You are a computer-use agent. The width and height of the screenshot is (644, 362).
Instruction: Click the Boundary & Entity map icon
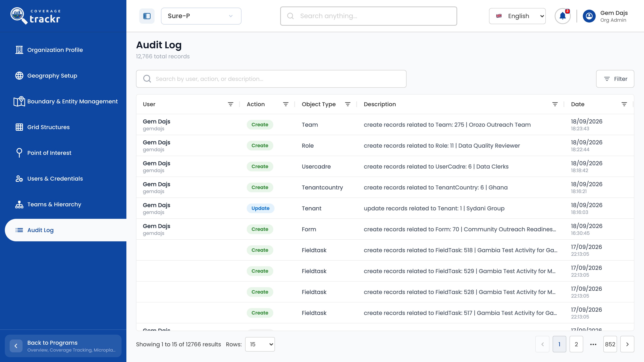pos(19,101)
